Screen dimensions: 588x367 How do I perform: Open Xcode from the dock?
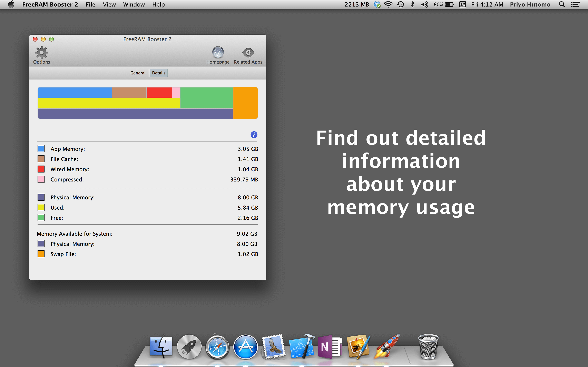tap(302, 347)
